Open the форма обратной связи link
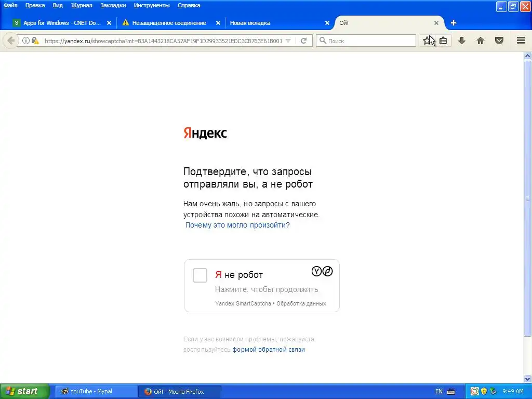 tap(269, 350)
